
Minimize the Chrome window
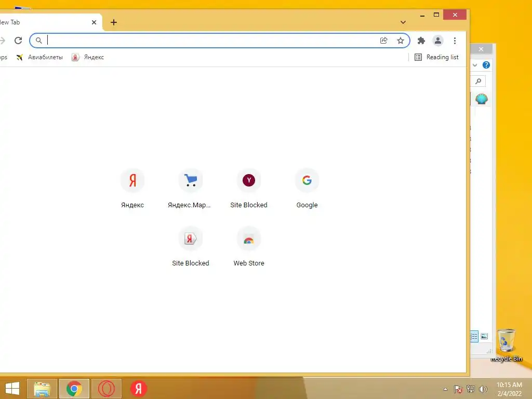(x=422, y=15)
